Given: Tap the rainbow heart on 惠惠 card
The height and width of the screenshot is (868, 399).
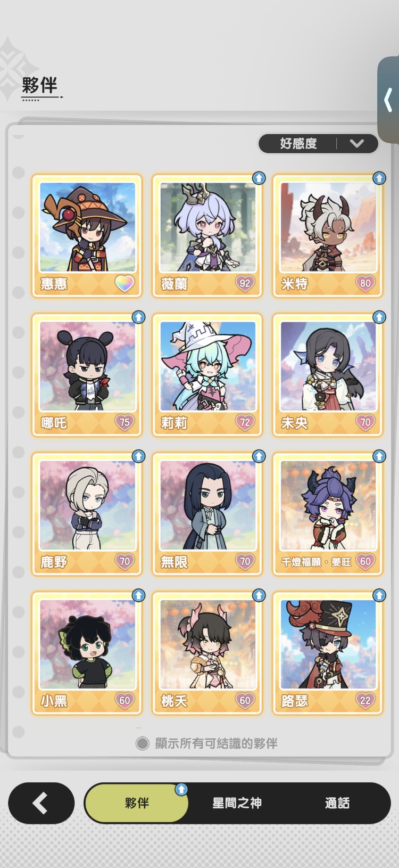Looking at the screenshot, I should coord(125,284).
